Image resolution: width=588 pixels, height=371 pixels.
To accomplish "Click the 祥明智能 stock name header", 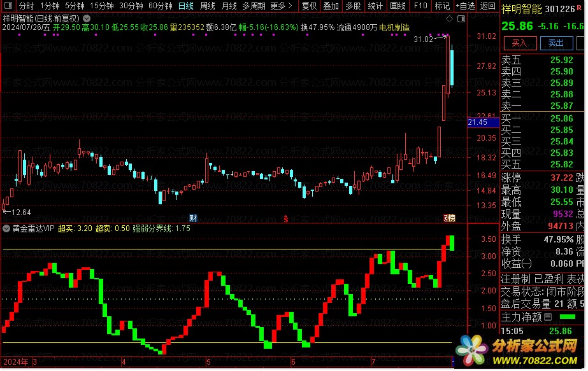I will (x=521, y=9).
